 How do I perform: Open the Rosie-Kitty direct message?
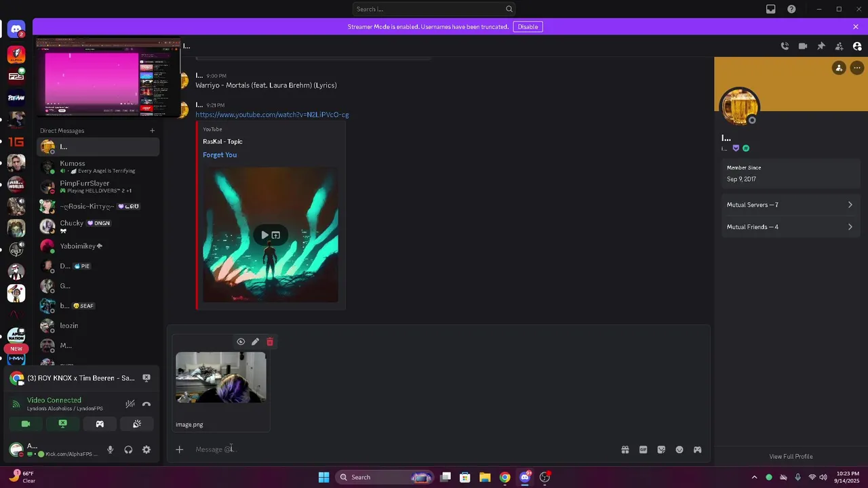[98, 206]
